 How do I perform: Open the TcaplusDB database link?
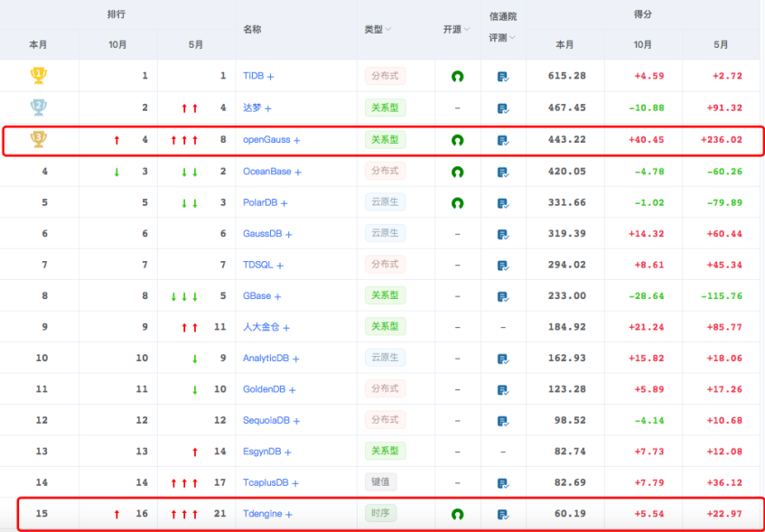(266, 482)
